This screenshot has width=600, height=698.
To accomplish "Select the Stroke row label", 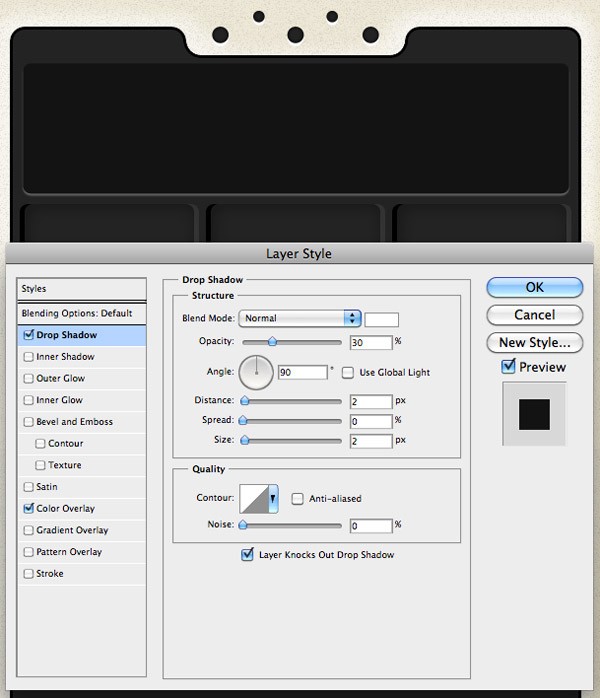I will 50,573.
